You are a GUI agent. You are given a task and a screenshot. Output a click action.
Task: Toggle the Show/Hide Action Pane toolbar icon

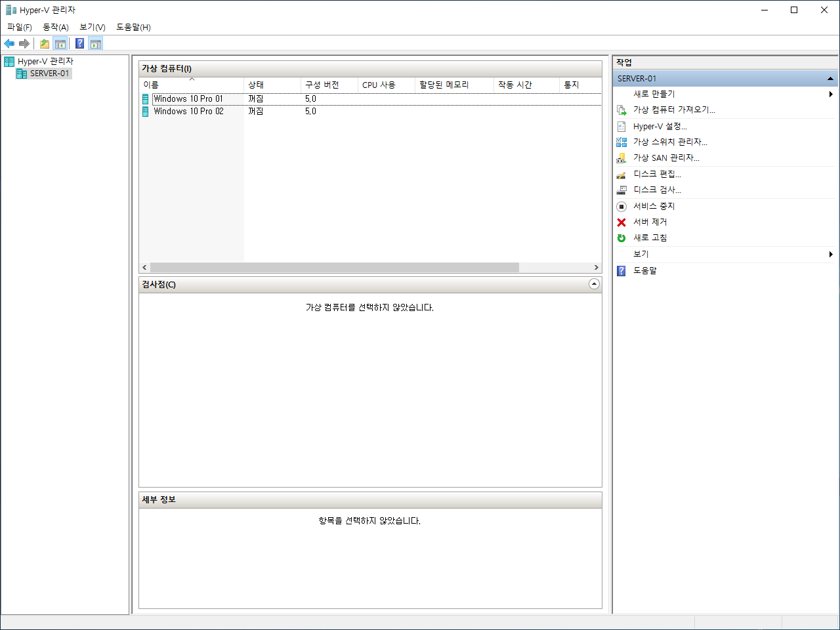[x=96, y=44]
